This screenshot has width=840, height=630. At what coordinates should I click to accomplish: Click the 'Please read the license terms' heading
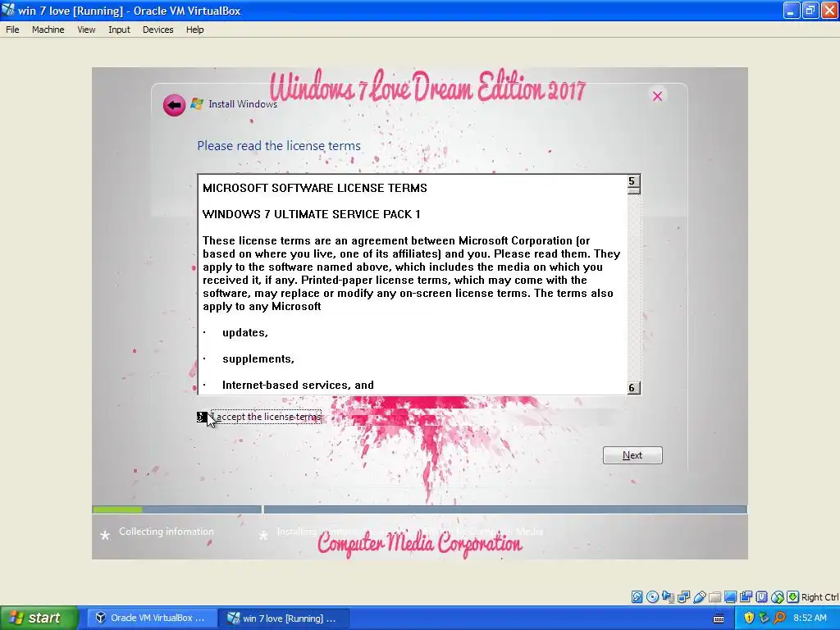tap(279, 146)
